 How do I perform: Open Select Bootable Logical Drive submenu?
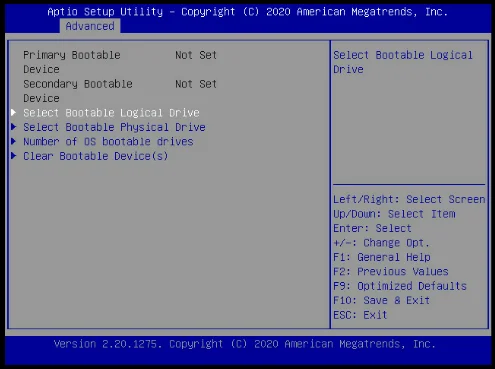[x=111, y=113]
